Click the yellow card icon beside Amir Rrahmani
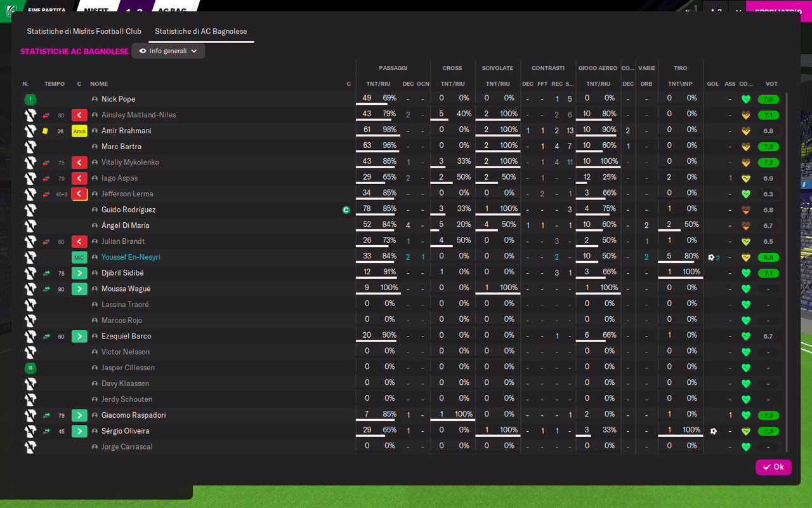The image size is (812, 508). pos(45,131)
